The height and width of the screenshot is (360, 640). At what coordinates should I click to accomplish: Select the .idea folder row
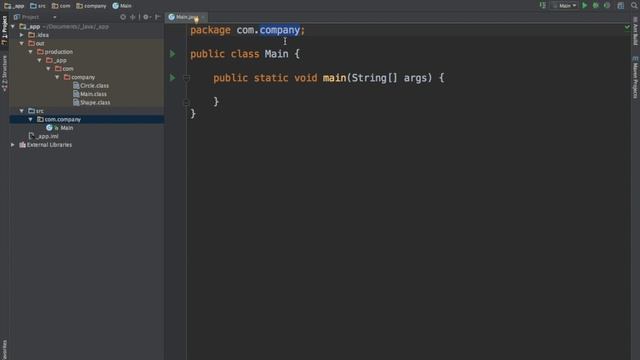click(87, 35)
